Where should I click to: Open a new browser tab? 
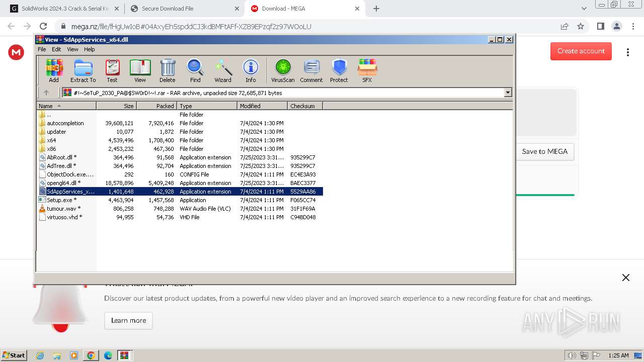tap(376, 9)
